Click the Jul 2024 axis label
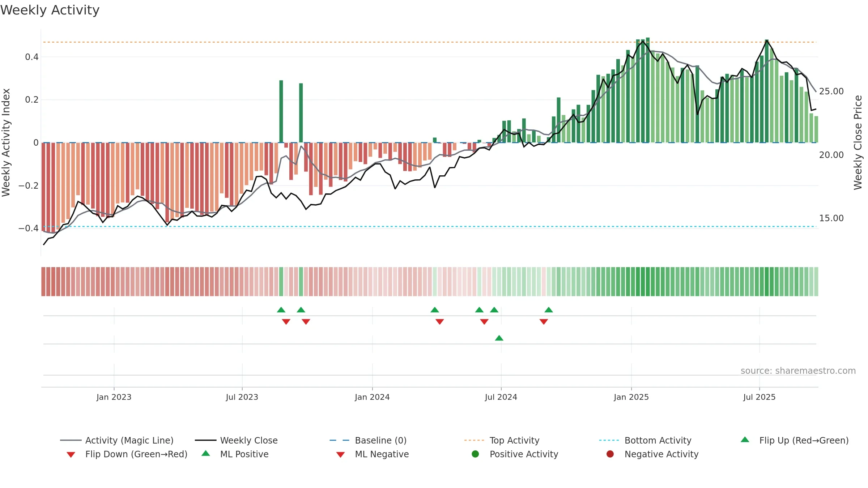 (x=501, y=397)
